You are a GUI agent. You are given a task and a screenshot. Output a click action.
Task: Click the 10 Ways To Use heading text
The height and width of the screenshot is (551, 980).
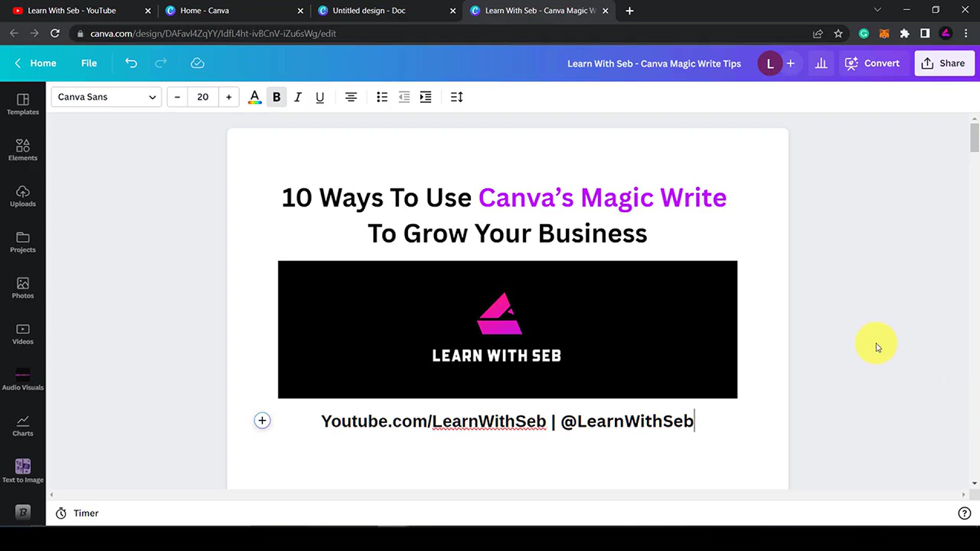click(504, 215)
